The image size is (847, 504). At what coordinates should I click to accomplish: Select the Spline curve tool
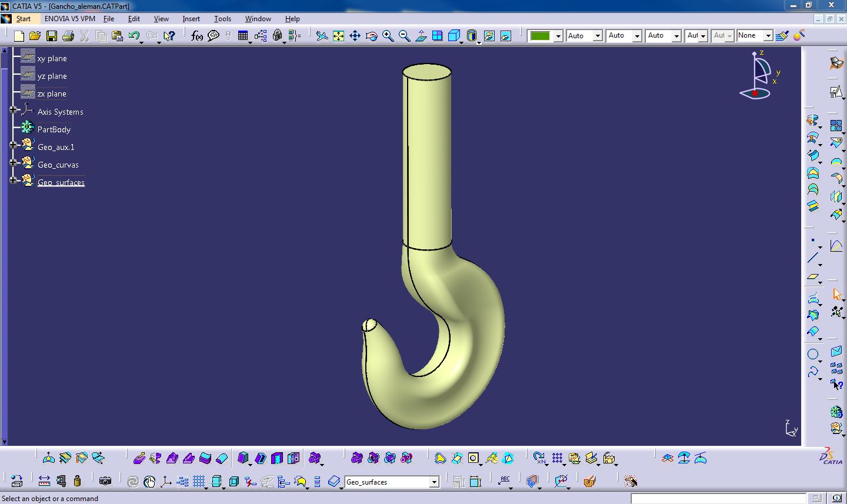tap(813, 372)
